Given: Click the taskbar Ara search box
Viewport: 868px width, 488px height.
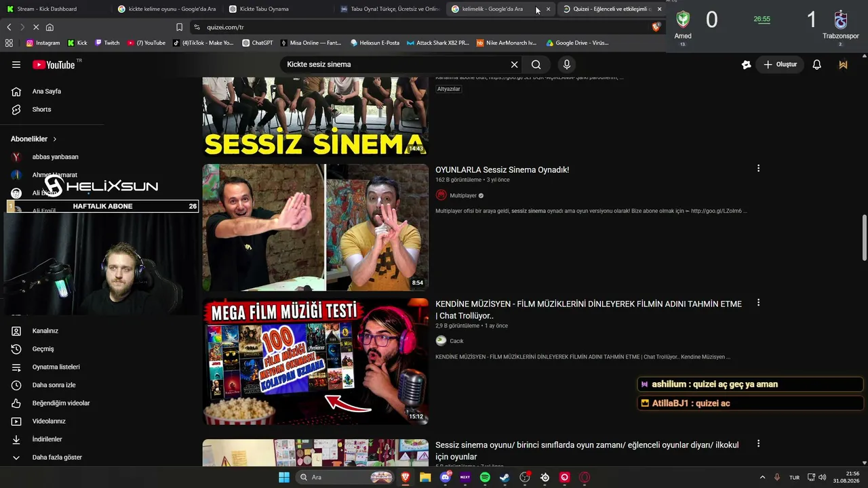Looking at the screenshot, I should [x=346, y=477].
